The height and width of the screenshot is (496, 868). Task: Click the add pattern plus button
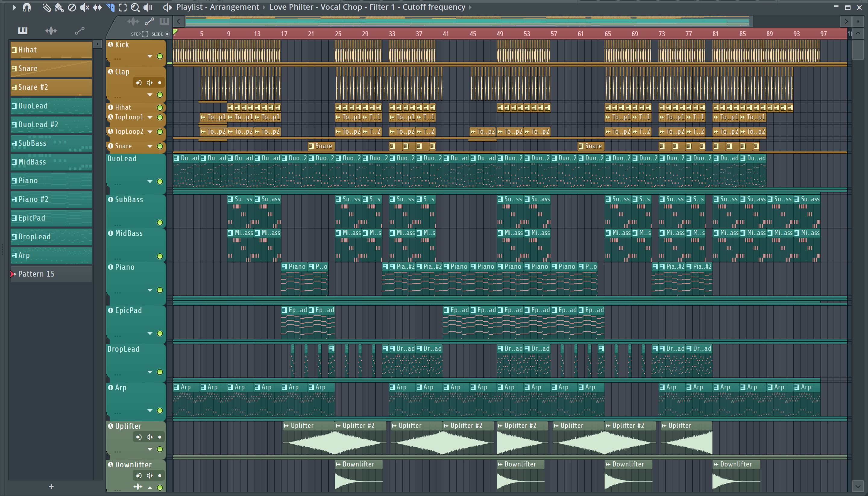point(51,487)
